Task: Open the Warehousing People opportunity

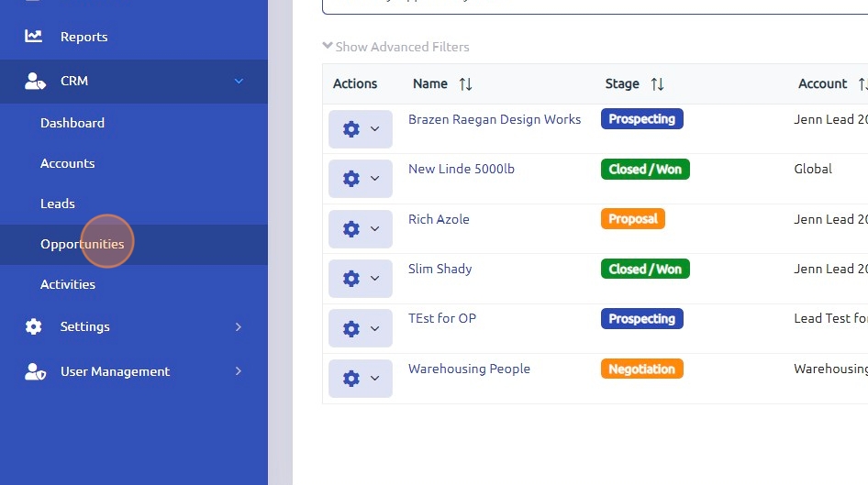Action: [469, 369]
